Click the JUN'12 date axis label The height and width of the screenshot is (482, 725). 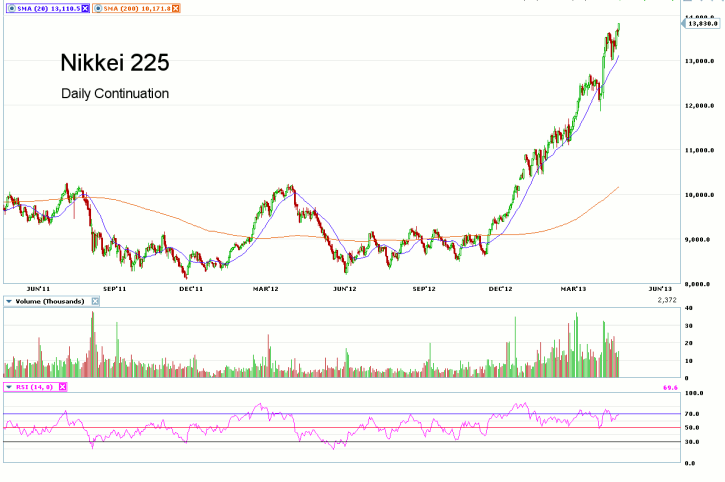coord(344,288)
